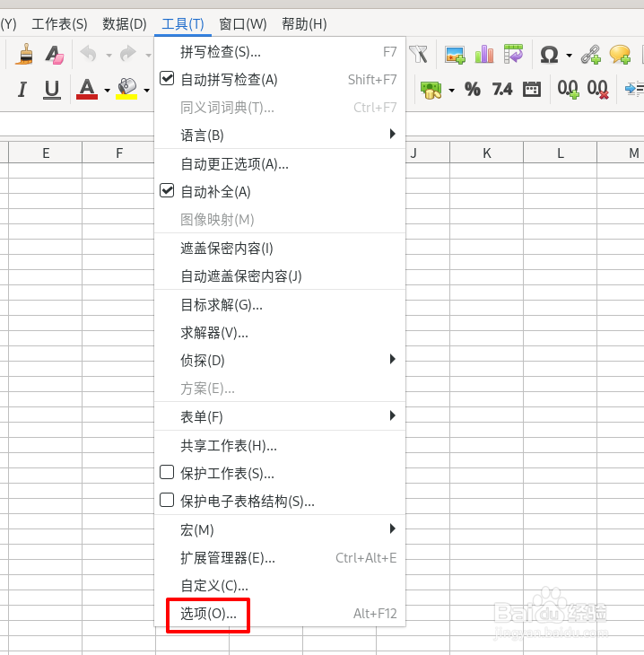Toggle Underline formatting
The height and width of the screenshot is (655, 644).
[x=52, y=89]
